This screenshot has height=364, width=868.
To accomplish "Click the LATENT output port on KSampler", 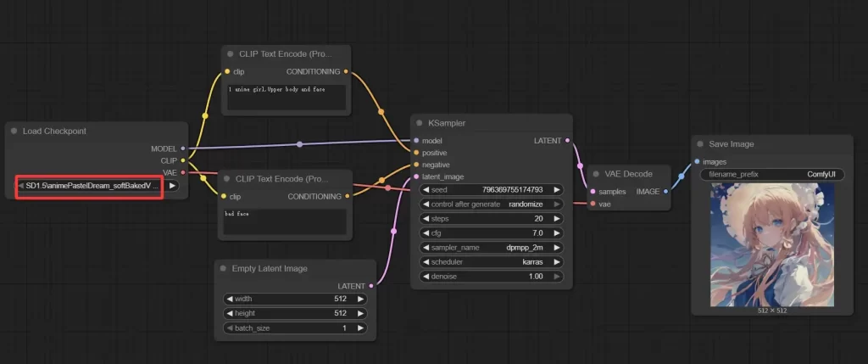I will click(566, 140).
